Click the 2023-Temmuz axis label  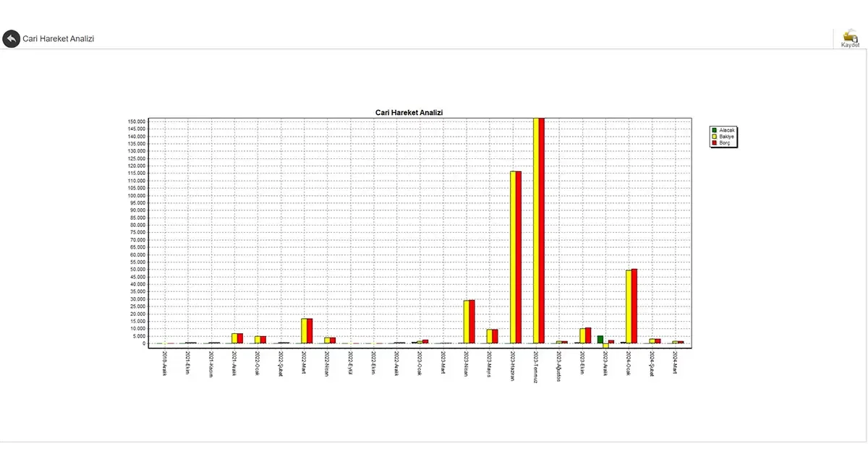pos(536,368)
